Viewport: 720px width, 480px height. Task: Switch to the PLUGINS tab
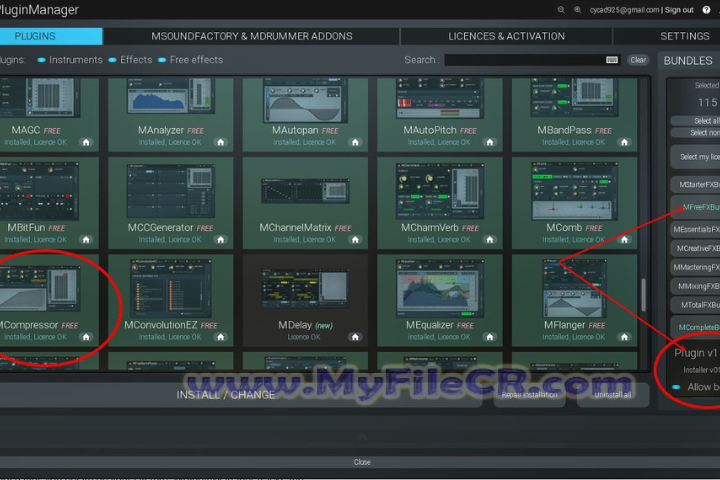pyautogui.click(x=51, y=36)
